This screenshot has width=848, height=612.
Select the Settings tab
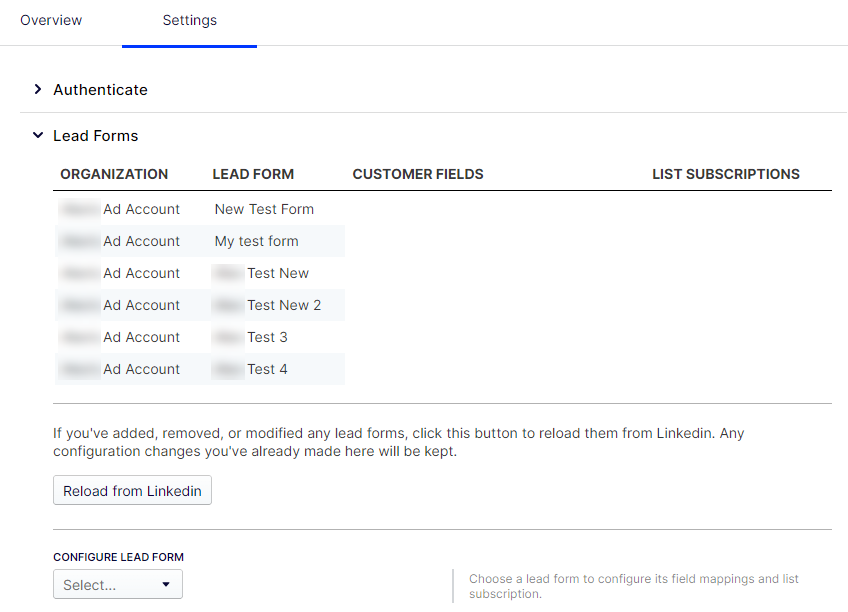click(x=189, y=20)
